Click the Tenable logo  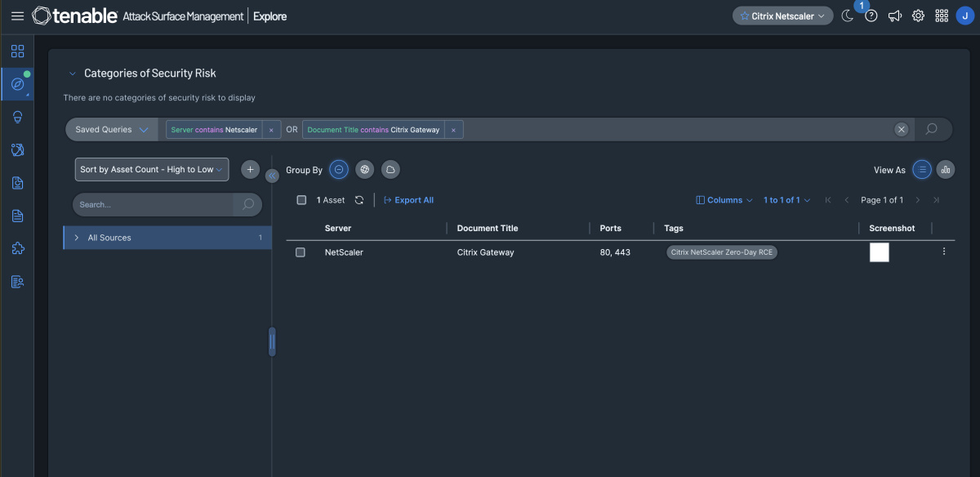[74, 16]
